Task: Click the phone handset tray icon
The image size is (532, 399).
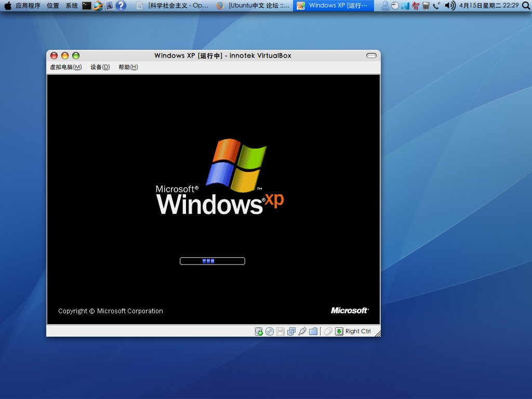Action: tap(436, 6)
